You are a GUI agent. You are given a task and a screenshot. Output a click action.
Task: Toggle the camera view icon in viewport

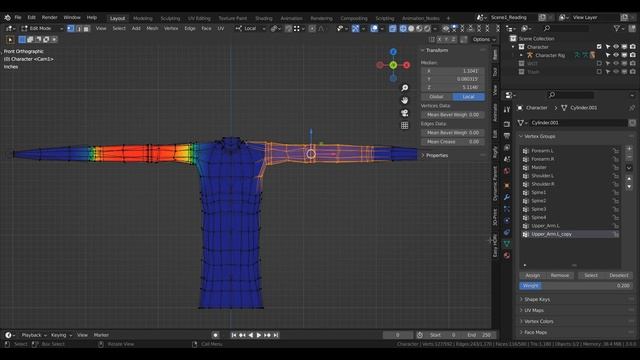[x=404, y=113]
